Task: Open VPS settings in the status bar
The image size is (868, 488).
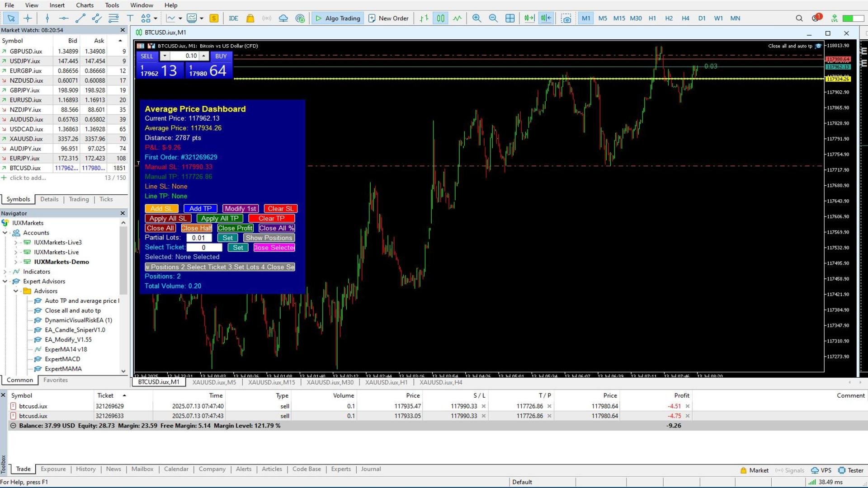Action: pos(820,470)
